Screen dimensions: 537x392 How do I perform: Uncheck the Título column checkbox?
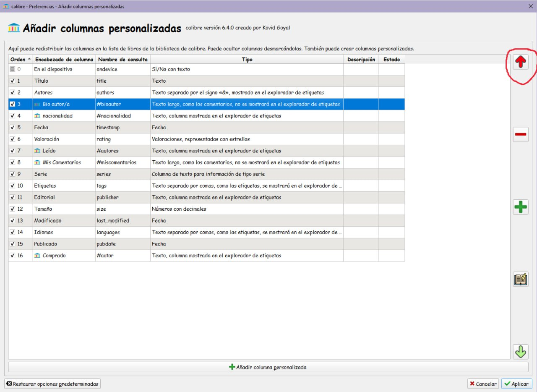13,81
